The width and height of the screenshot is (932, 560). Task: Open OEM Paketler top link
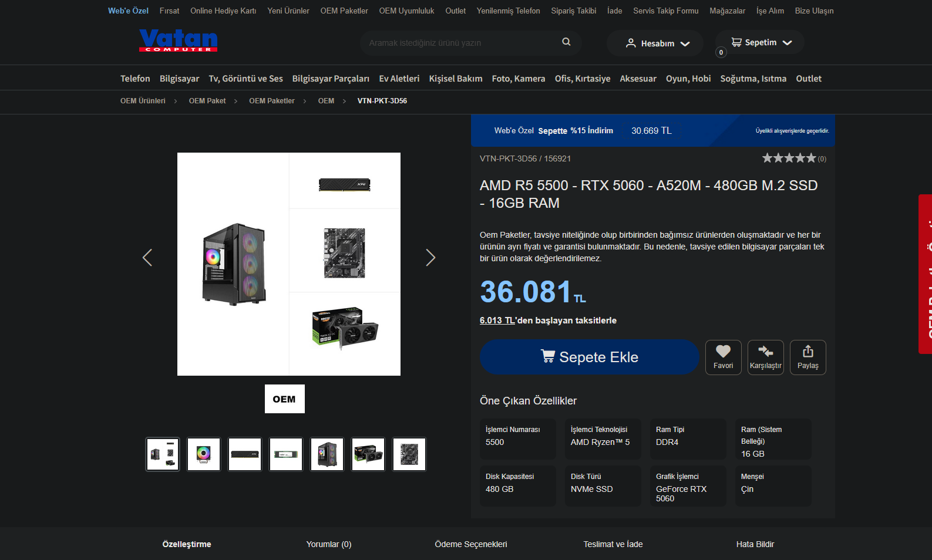[x=344, y=11]
